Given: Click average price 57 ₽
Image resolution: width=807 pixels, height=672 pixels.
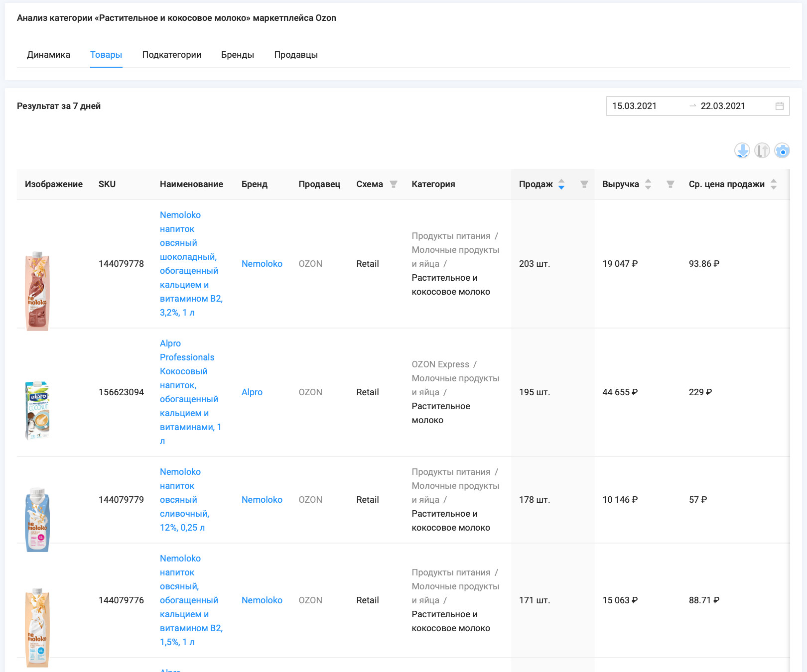Looking at the screenshot, I should pyautogui.click(x=698, y=500).
